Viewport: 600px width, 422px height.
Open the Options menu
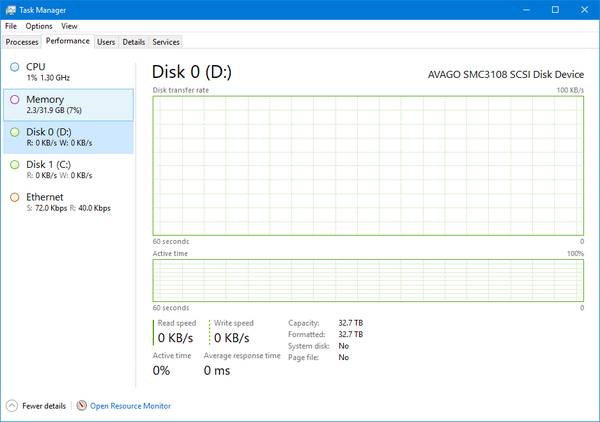click(39, 26)
